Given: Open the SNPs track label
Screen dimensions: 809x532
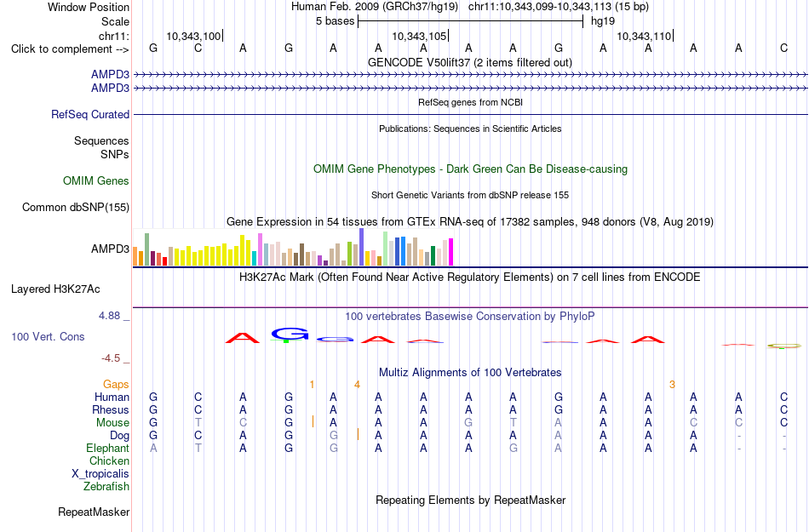Looking at the screenshot, I should [x=115, y=154].
